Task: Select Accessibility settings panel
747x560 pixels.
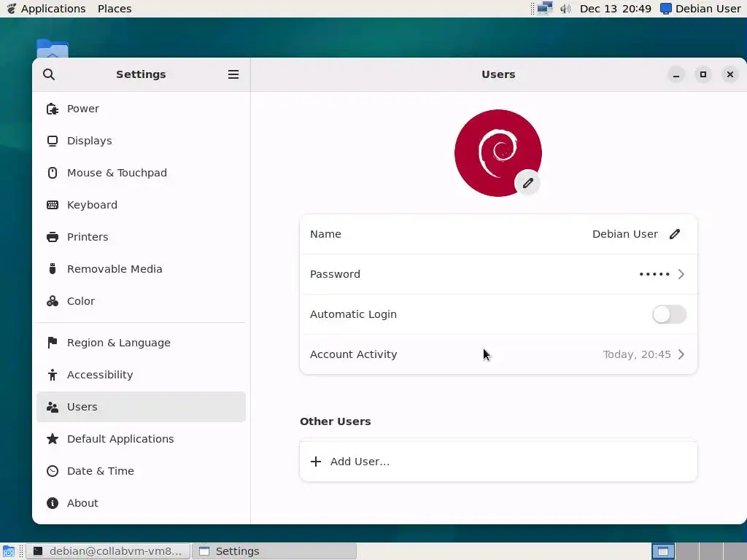Action: tap(141, 375)
